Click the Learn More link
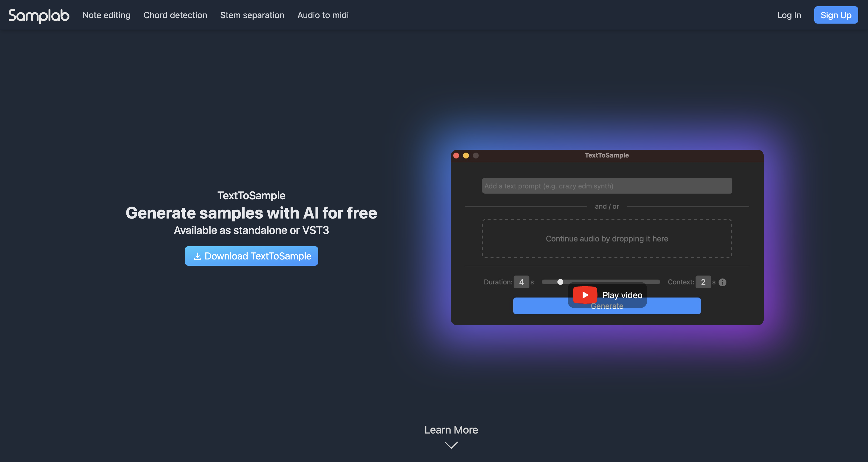Screen dimensions: 868x462 click(451, 430)
